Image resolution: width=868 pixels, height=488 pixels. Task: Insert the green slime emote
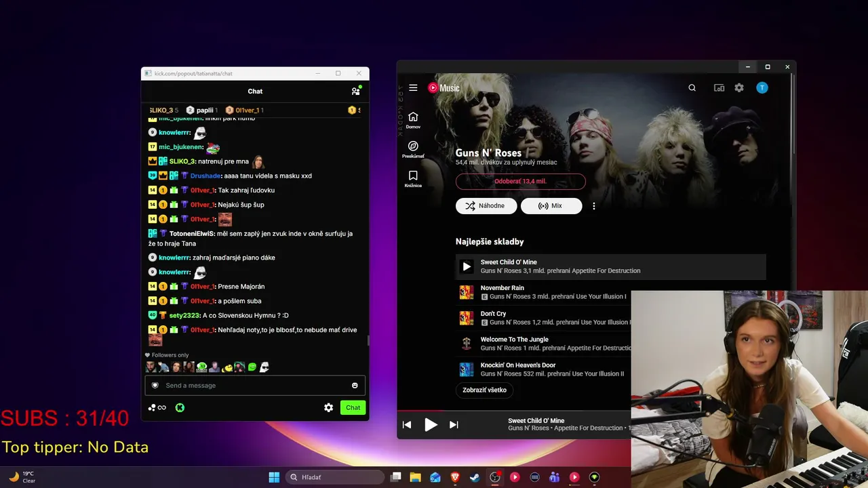click(201, 367)
